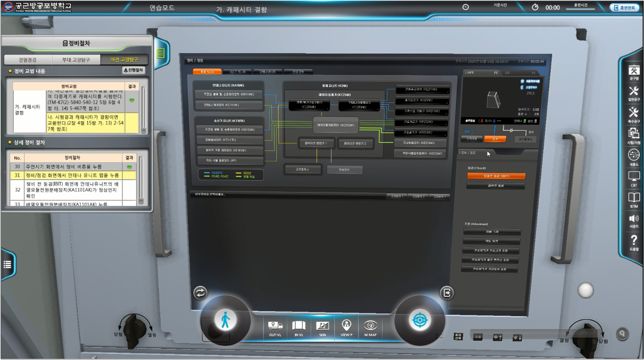This screenshot has height=360, width=644.
Task: Click the 도움말 help question mark icon
Action: (633, 241)
